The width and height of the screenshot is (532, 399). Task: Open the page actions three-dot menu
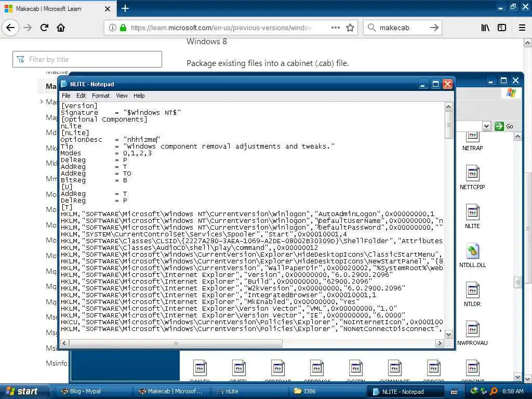336,28
